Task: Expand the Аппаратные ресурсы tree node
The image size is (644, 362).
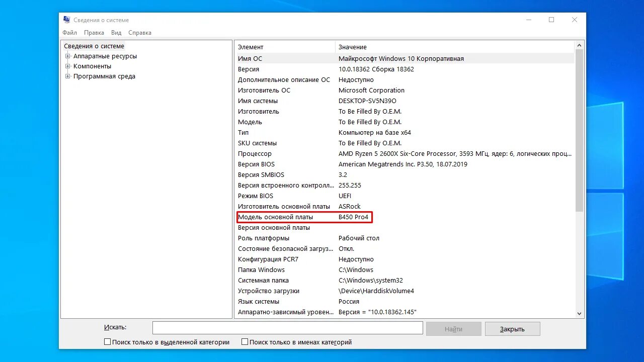Action: click(x=68, y=56)
